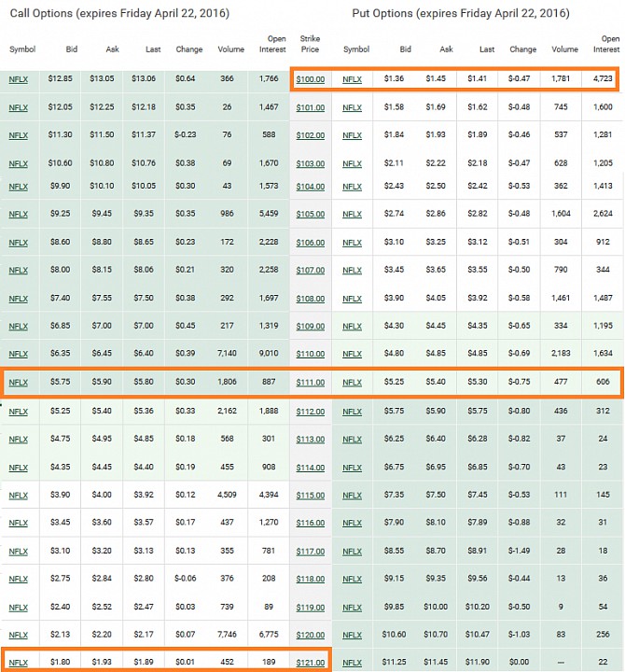Open the $120.00 strike price link

pos(310,635)
